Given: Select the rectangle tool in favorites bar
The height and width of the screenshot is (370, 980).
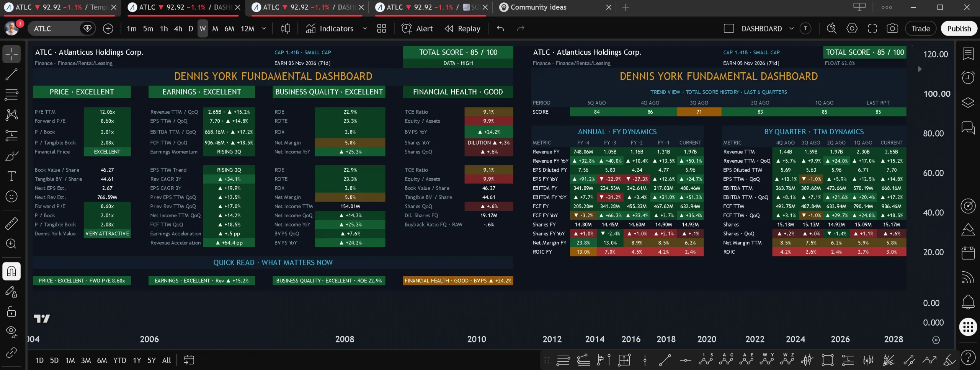Looking at the screenshot, I should point(827,360).
